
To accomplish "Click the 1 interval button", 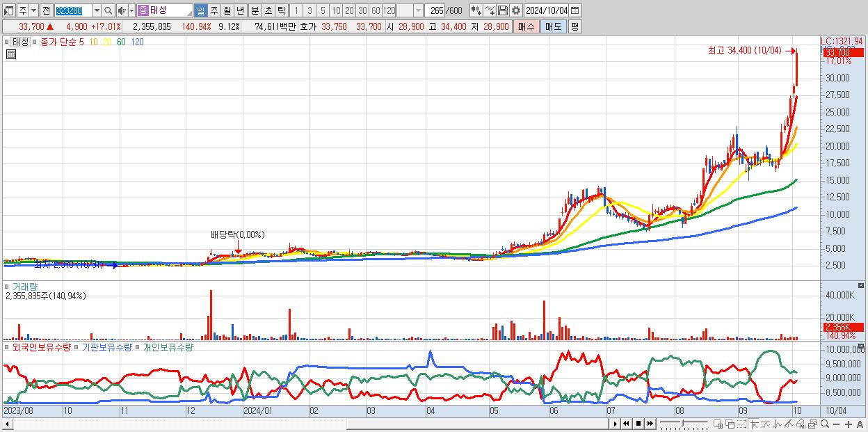I will [296, 10].
